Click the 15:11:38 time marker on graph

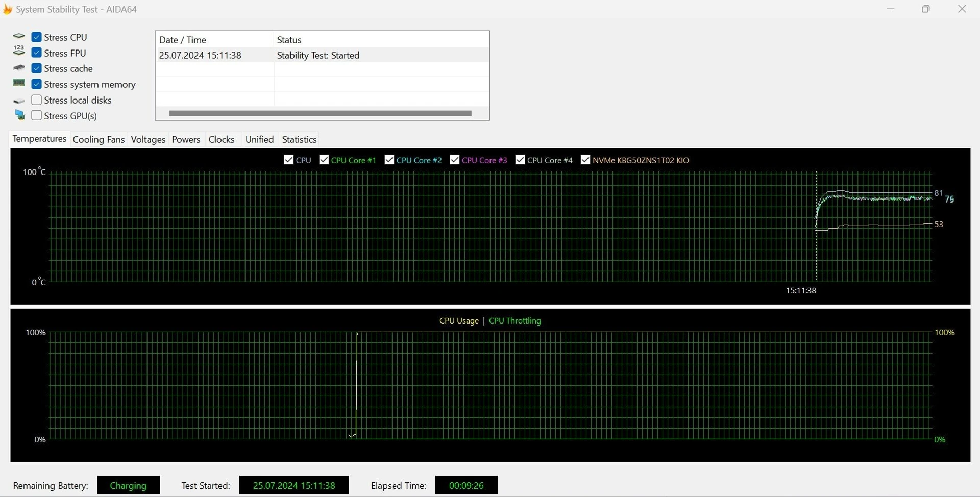tap(801, 291)
